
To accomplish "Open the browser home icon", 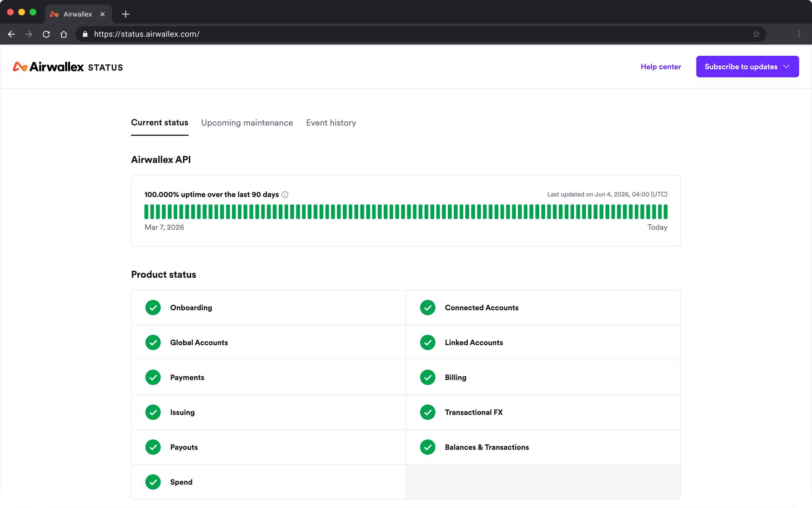I will tap(64, 34).
